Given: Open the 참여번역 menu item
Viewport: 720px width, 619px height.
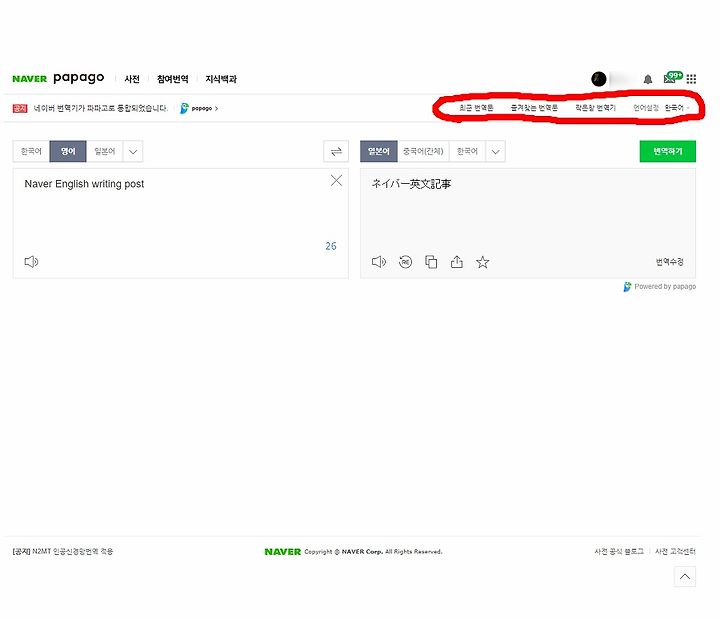Looking at the screenshot, I should [173, 79].
